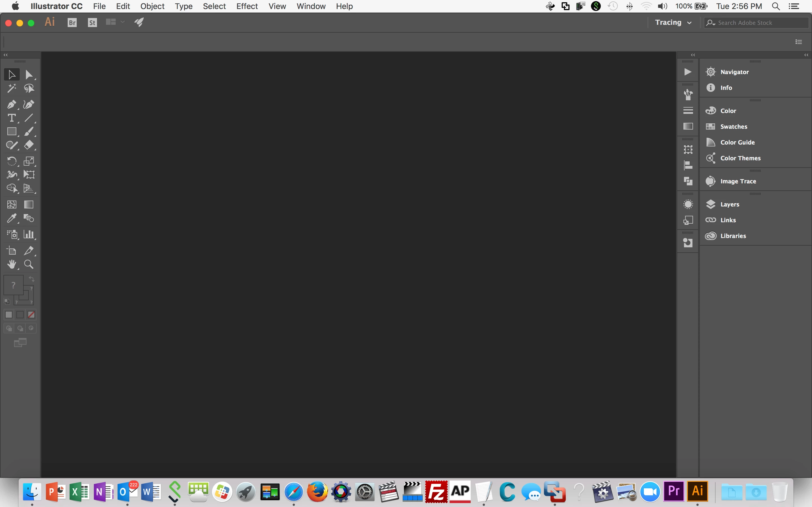Select the Magic Wand tool
812x507 pixels.
tap(11, 88)
